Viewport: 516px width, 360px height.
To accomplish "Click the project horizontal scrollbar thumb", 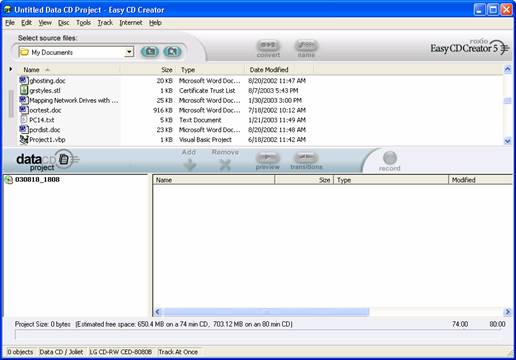I will click(x=266, y=312).
